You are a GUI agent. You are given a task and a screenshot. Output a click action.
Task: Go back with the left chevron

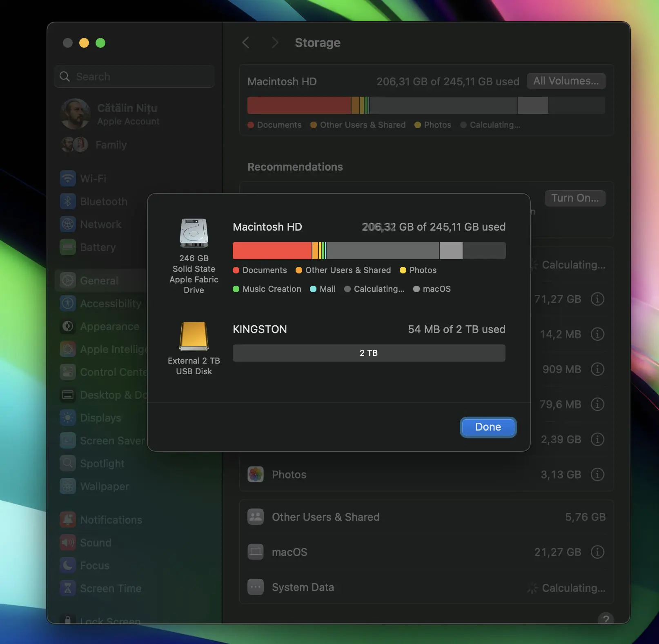(246, 42)
